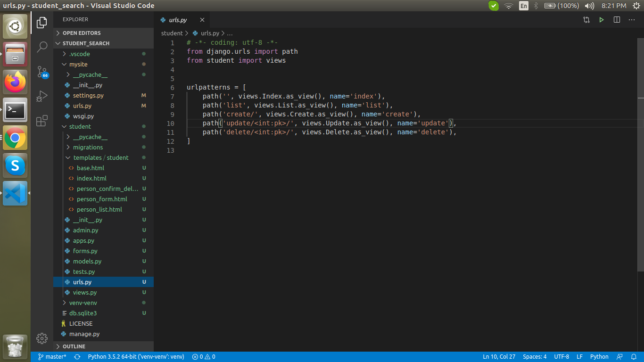Open views.py in the Explorer
The height and width of the screenshot is (362, 644).
click(103, 292)
